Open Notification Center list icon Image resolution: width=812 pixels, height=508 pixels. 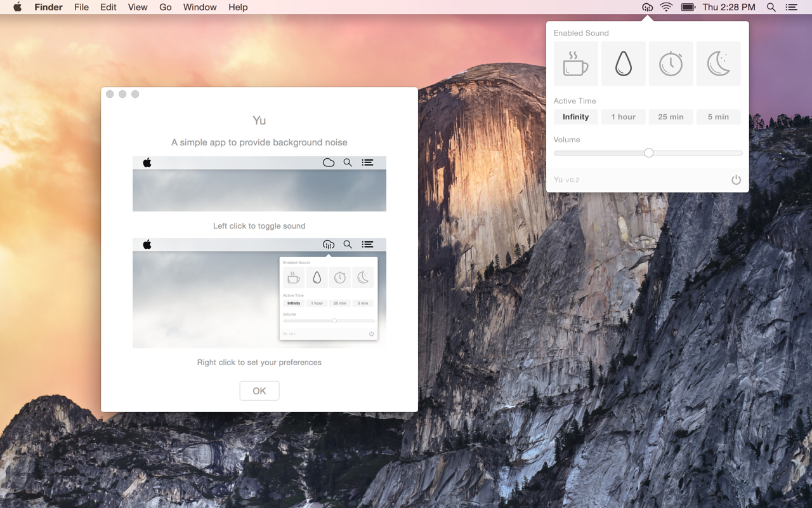coord(791,8)
